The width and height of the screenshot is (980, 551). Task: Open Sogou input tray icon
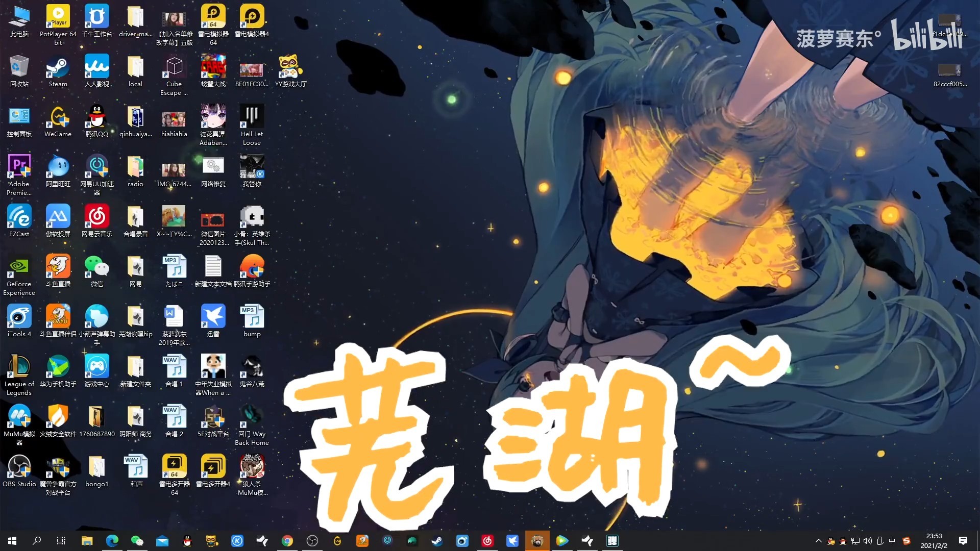pyautogui.click(x=906, y=541)
